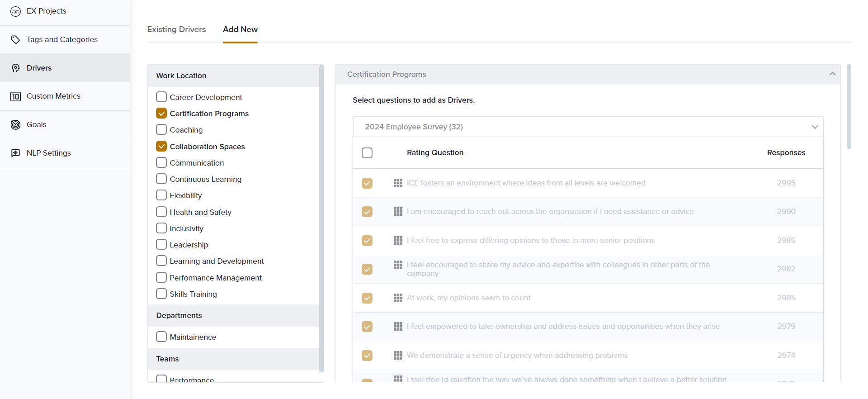The height and width of the screenshot is (399, 868).
Task: Click grid icon beside 'ICE fosters an environment' question
Action: [398, 183]
